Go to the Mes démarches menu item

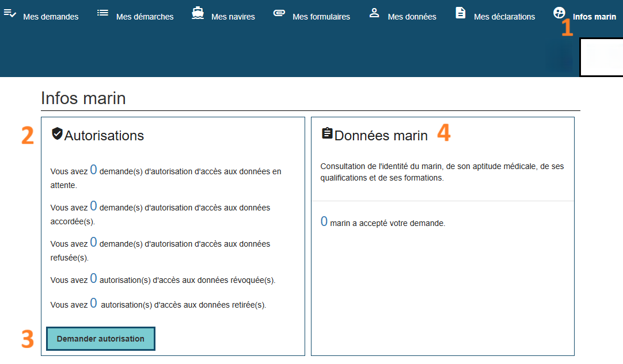coord(145,17)
